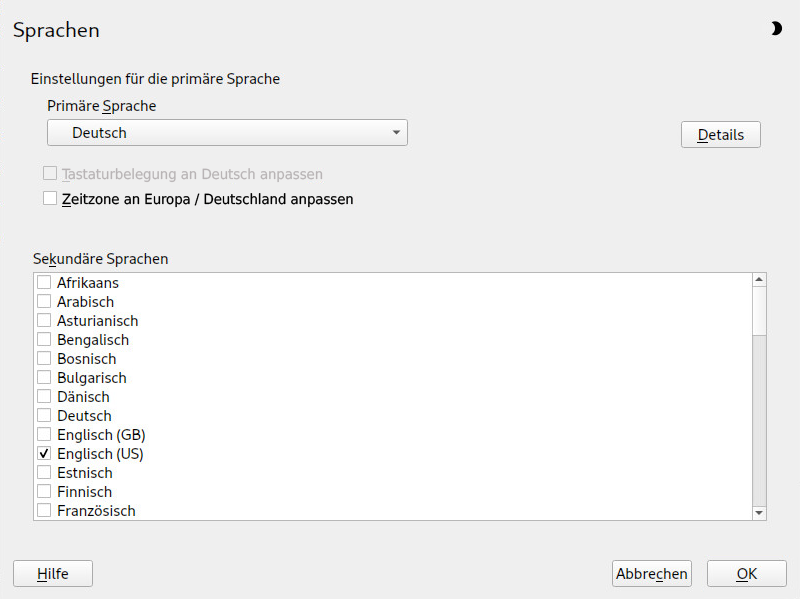800x599 pixels.
Task: Select the Bulgarisch list entry
Action: (x=91, y=378)
